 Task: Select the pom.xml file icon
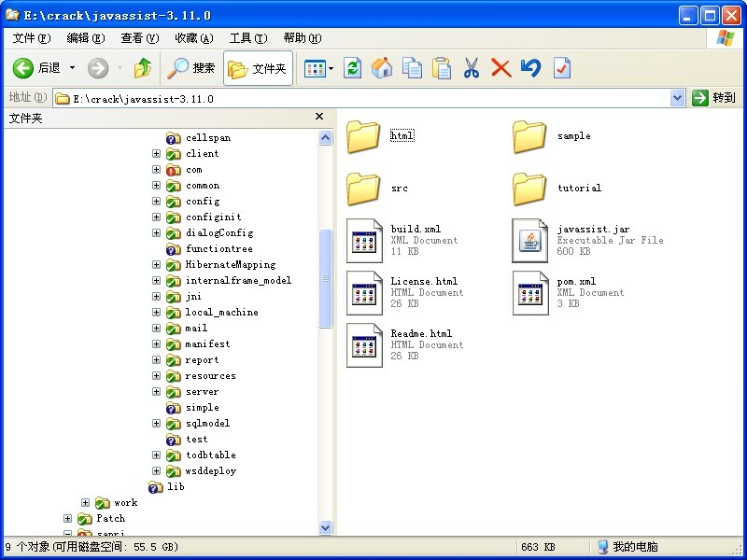pyautogui.click(x=530, y=293)
